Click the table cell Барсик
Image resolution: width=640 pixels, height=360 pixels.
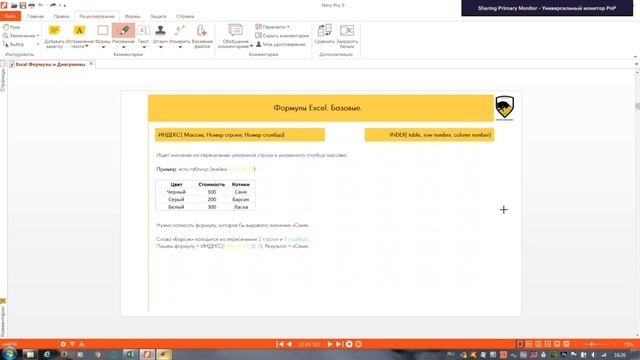pos(241,199)
